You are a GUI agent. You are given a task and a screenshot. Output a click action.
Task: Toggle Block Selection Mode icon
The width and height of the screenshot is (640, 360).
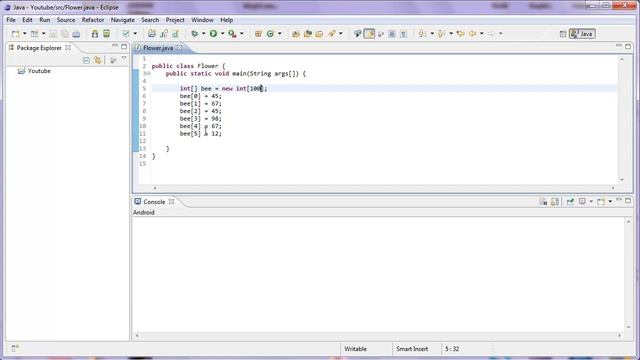tap(392, 34)
